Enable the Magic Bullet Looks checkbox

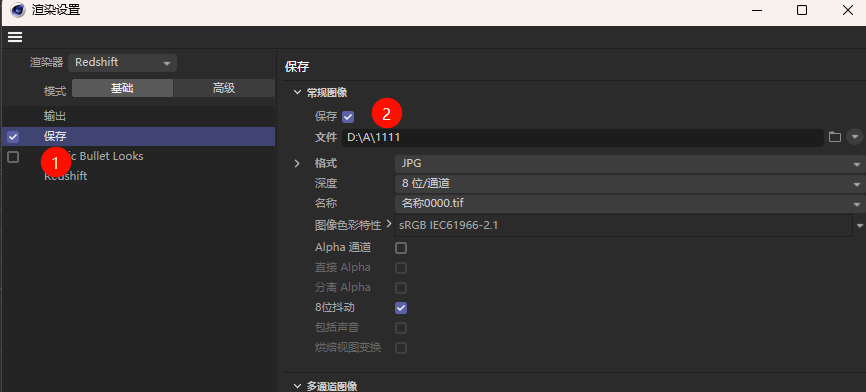(13, 157)
